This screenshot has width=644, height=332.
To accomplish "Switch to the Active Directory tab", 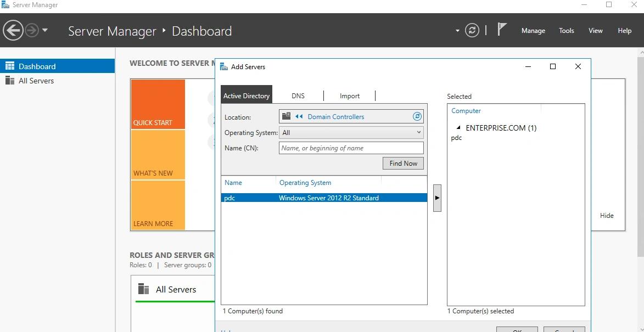I will tap(247, 95).
